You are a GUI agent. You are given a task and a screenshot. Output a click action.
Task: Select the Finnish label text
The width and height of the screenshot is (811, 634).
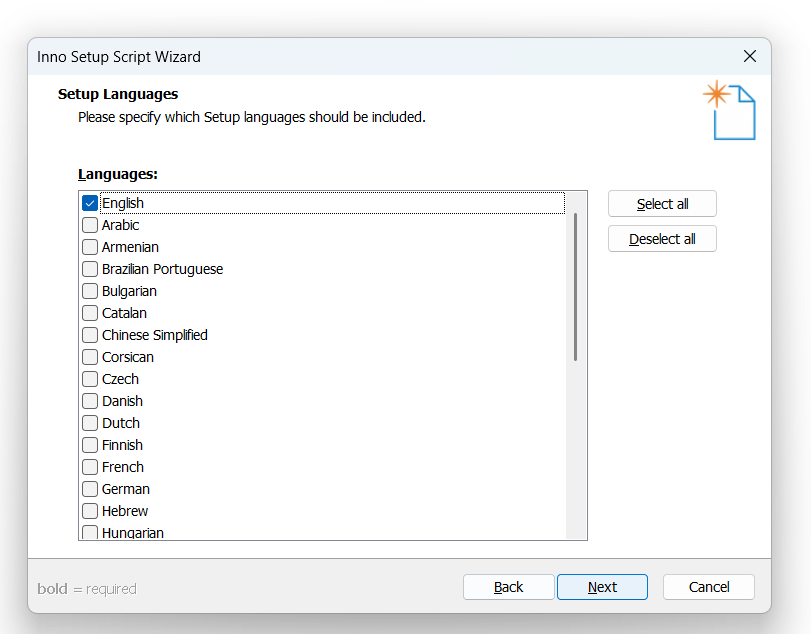pyautogui.click(x=122, y=445)
